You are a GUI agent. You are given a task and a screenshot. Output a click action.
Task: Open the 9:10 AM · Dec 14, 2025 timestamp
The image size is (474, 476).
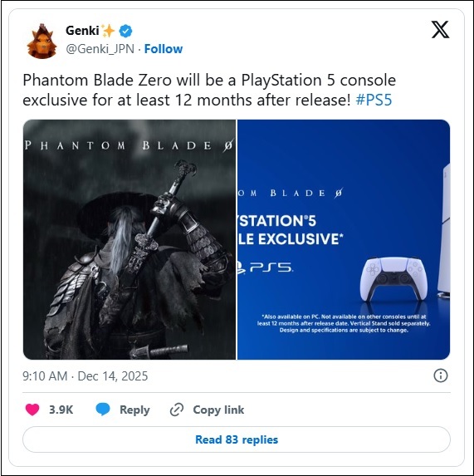[86, 376]
